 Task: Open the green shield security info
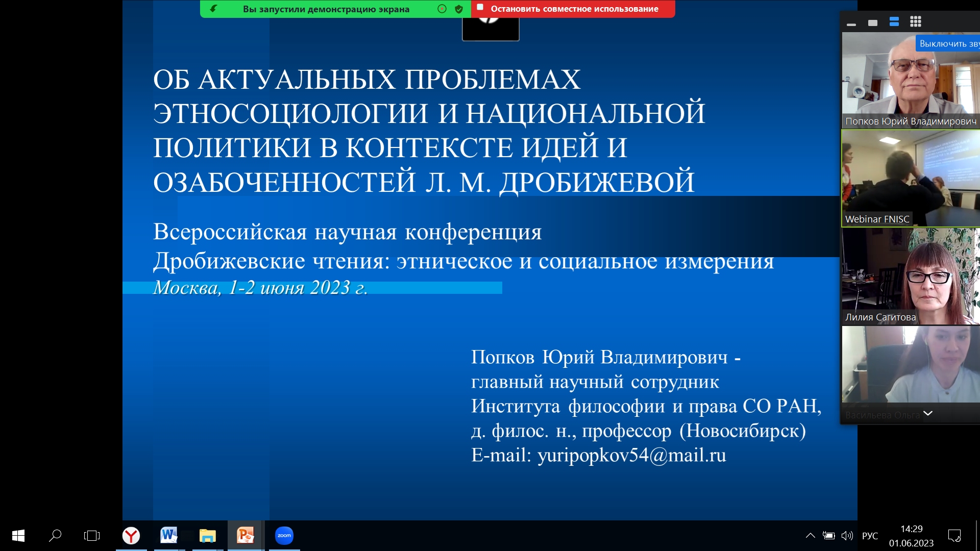point(458,9)
